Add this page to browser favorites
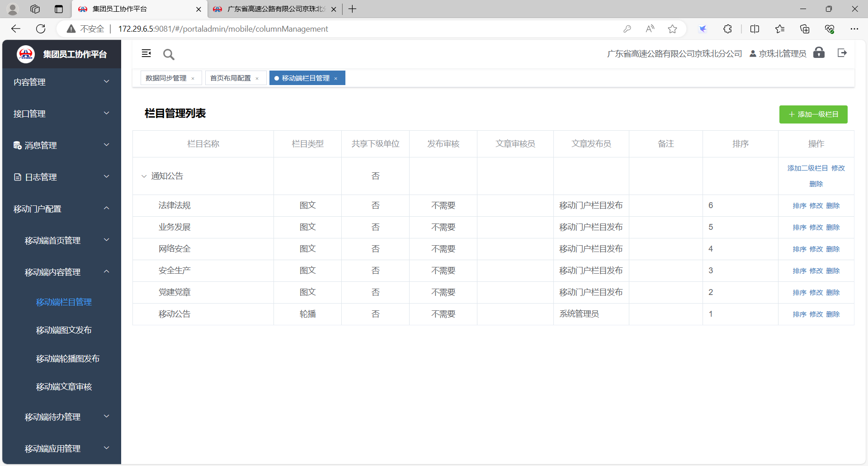Screen dimensions: 868x466 point(672,29)
